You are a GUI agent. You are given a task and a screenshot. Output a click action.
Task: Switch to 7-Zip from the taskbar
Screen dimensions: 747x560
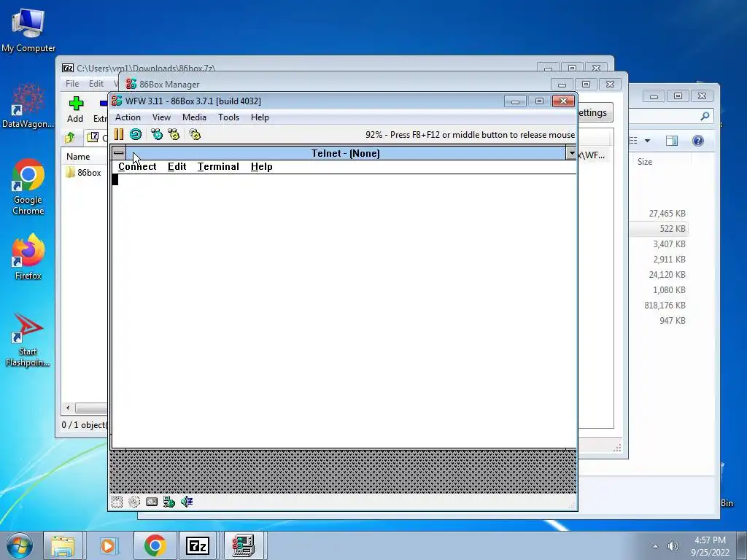pos(198,545)
